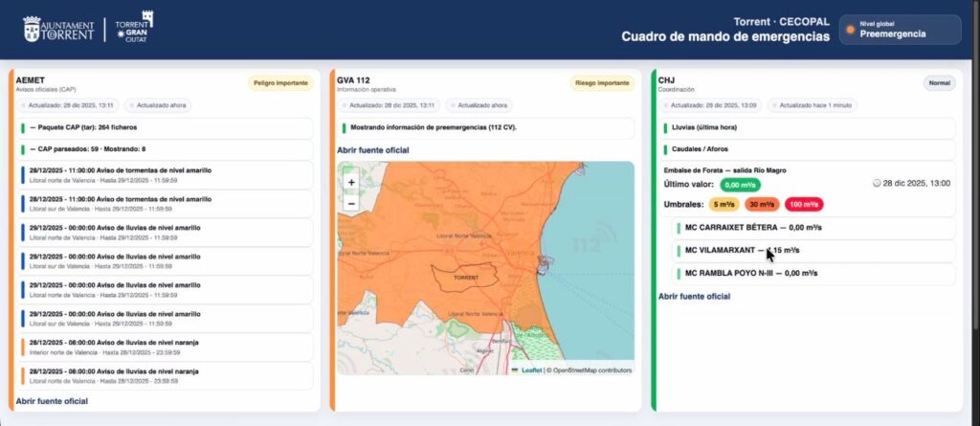Expand the 'Caudales / Aforos' section
980x426 pixels.
(x=806, y=149)
